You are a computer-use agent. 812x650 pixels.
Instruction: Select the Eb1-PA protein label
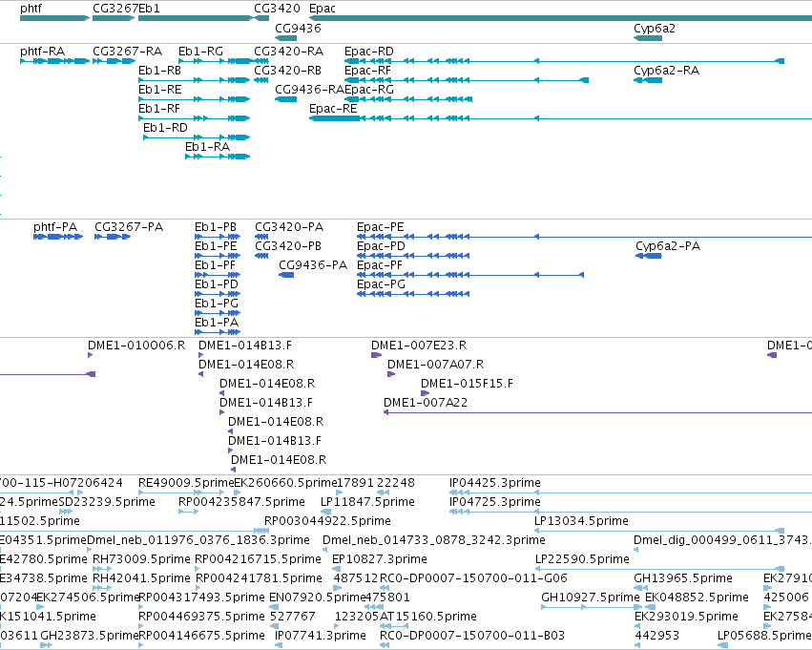point(217,323)
